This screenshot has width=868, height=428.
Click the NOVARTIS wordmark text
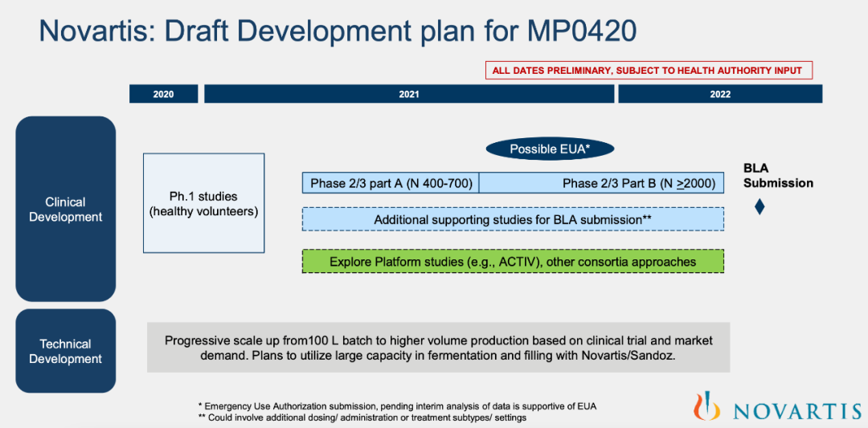click(798, 411)
